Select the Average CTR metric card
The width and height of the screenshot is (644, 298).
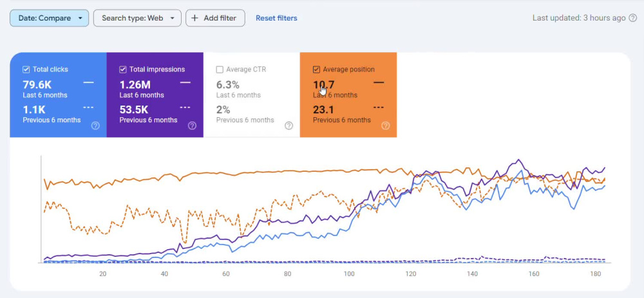[251, 95]
